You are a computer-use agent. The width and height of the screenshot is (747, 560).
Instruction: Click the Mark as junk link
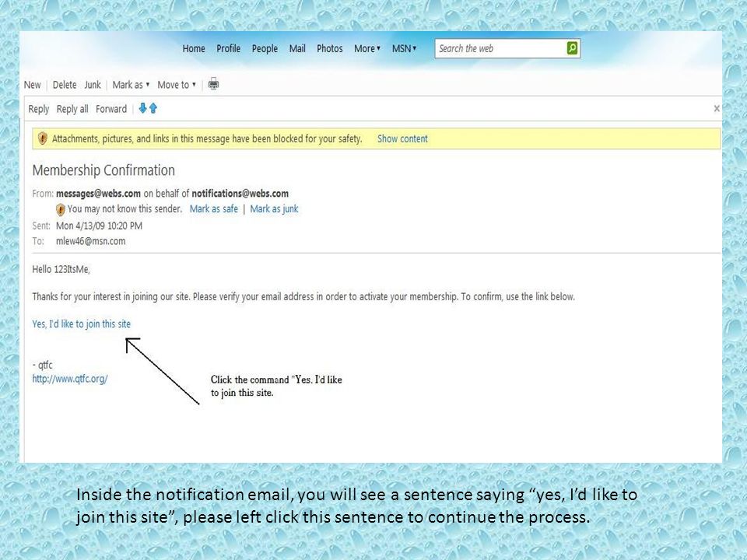[274, 208]
